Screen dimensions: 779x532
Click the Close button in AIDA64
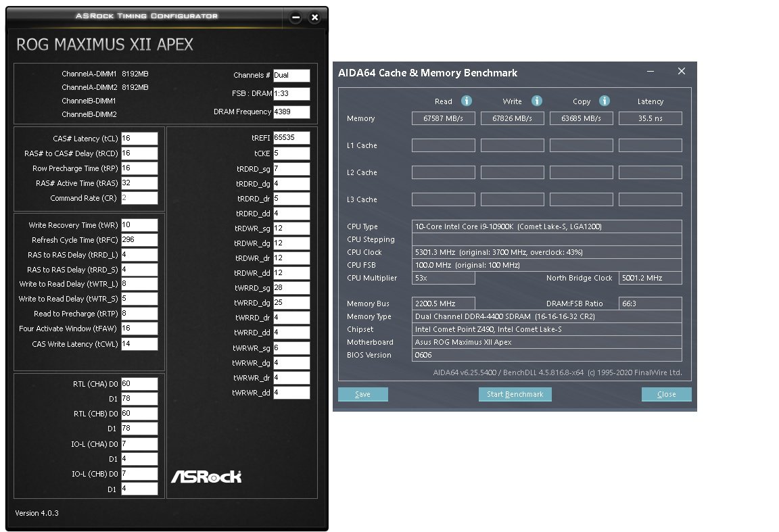coord(666,394)
